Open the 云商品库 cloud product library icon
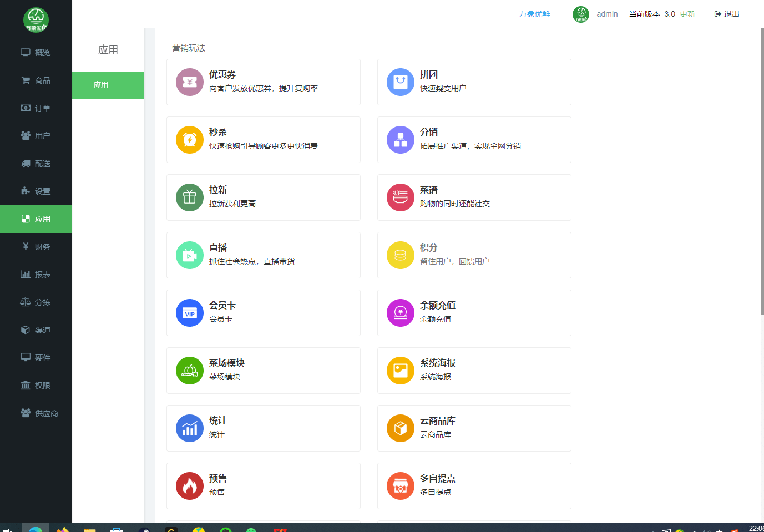The height and width of the screenshot is (532, 764). pyautogui.click(x=401, y=428)
